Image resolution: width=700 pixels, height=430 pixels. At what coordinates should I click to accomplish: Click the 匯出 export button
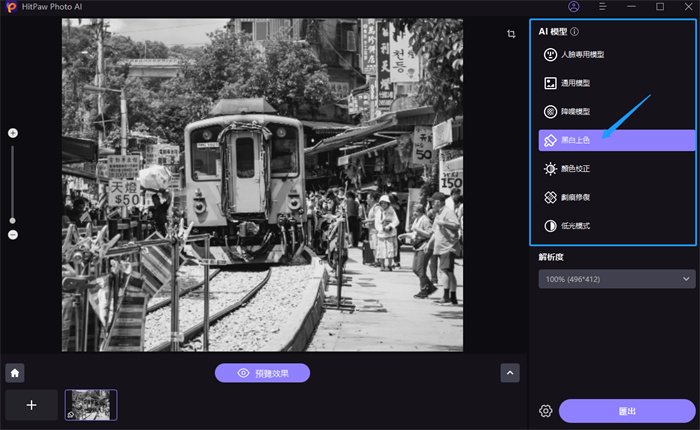click(627, 411)
